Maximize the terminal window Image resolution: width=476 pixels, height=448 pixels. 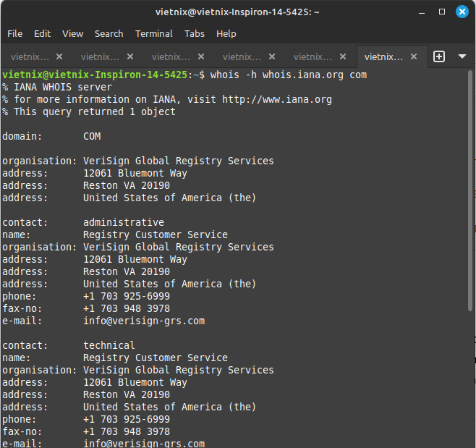[442, 12]
